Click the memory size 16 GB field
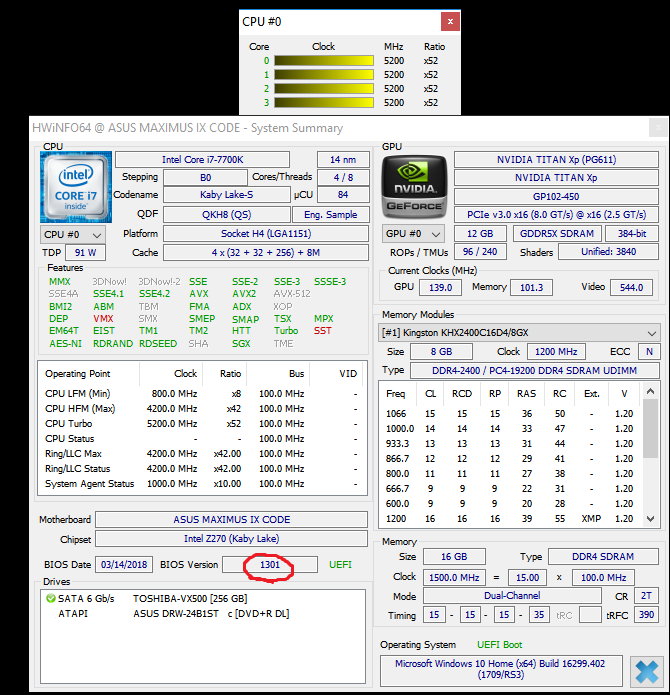The image size is (670, 695). coord(454,557)
